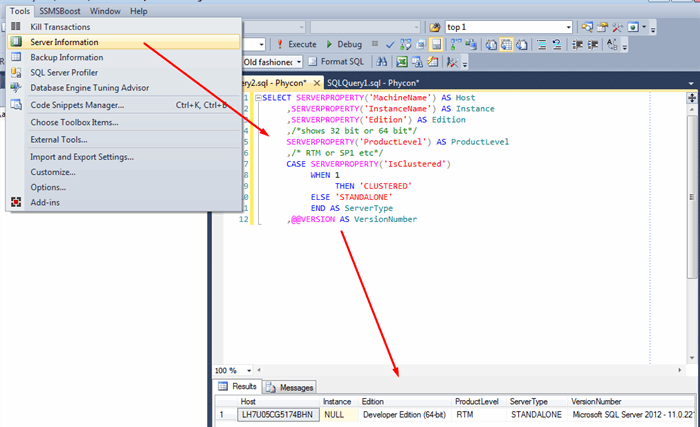Open the Customize menu entry
This screenshot has width=700, height=427.
pyautogui.click(x=124, y=172)
